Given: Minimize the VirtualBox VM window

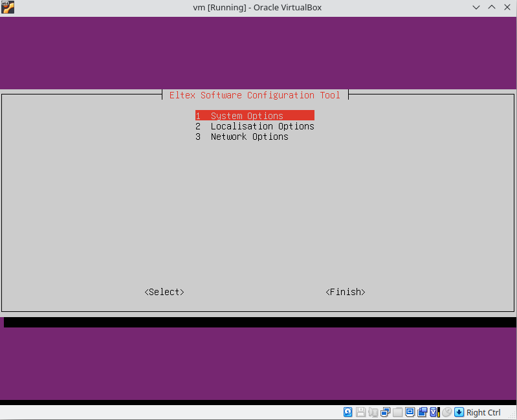Looking at the screenshot, I should (476, 7).
